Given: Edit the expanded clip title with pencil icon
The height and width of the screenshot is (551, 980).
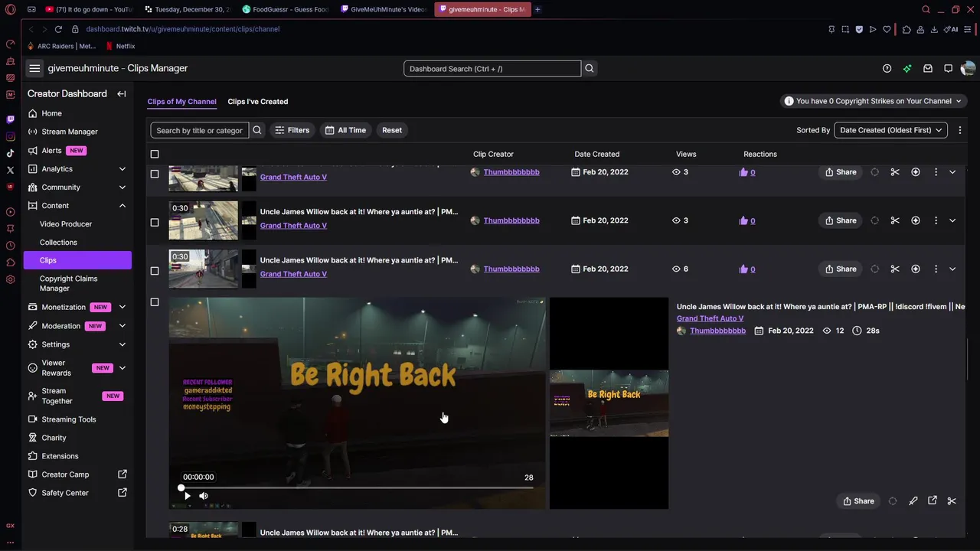Looking at the screenshot, I should [x=913, y=501].
